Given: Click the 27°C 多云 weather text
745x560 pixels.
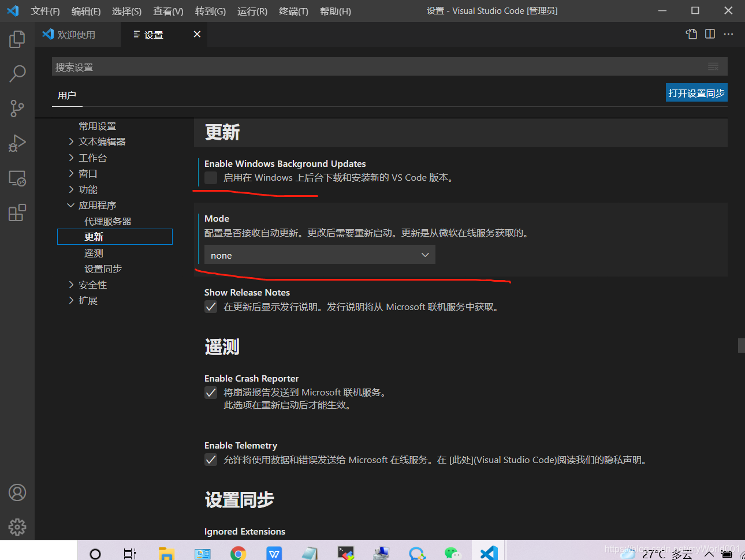Looking at the screenshot, I should 667,554.
